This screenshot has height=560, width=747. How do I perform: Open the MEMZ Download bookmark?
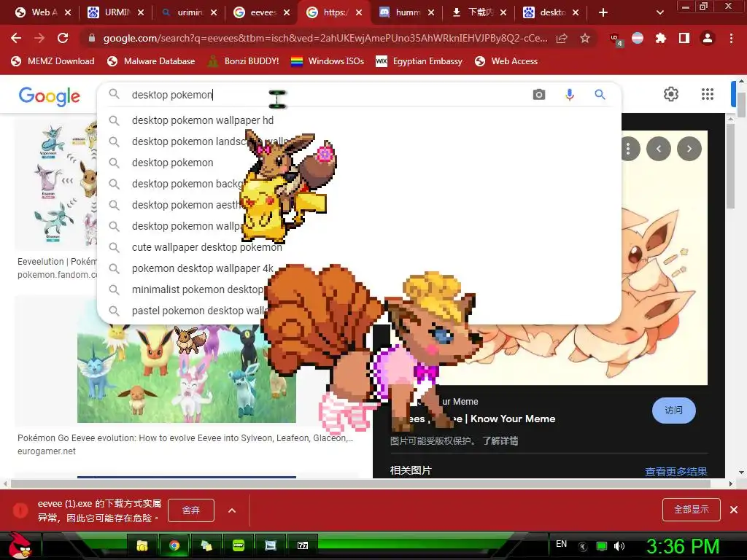[x=53, y=61]
